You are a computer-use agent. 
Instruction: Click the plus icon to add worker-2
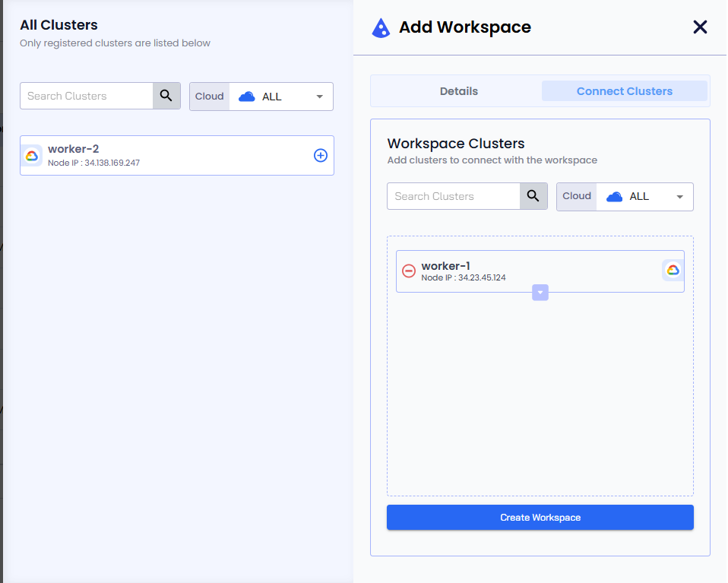tap(321, 155)
